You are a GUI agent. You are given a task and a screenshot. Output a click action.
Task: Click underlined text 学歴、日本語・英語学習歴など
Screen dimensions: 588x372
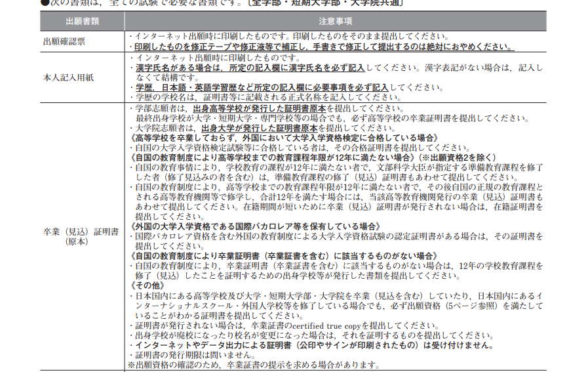[262, 87]
